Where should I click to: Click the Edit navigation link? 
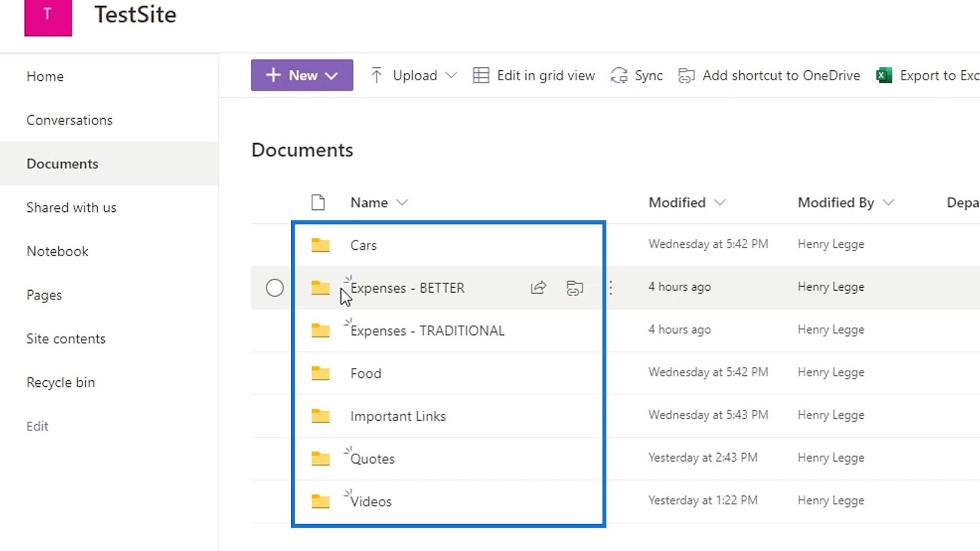coord(37,426)
